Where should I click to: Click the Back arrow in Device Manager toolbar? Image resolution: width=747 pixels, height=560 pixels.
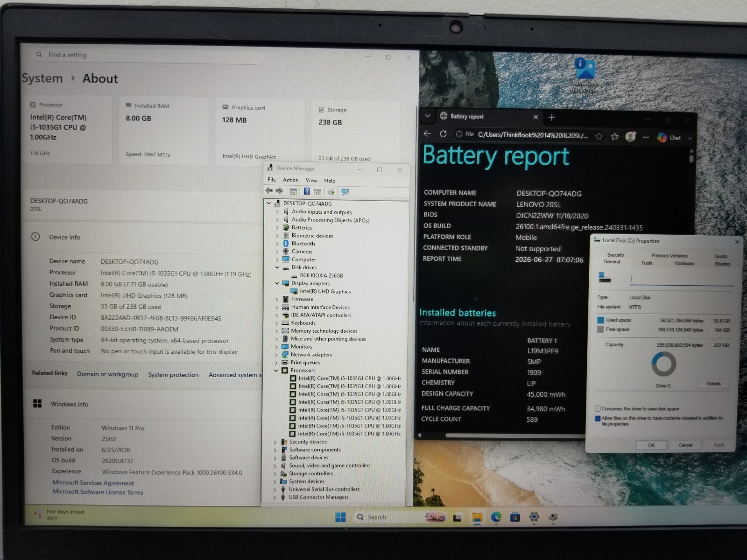[x=269, y=191]
